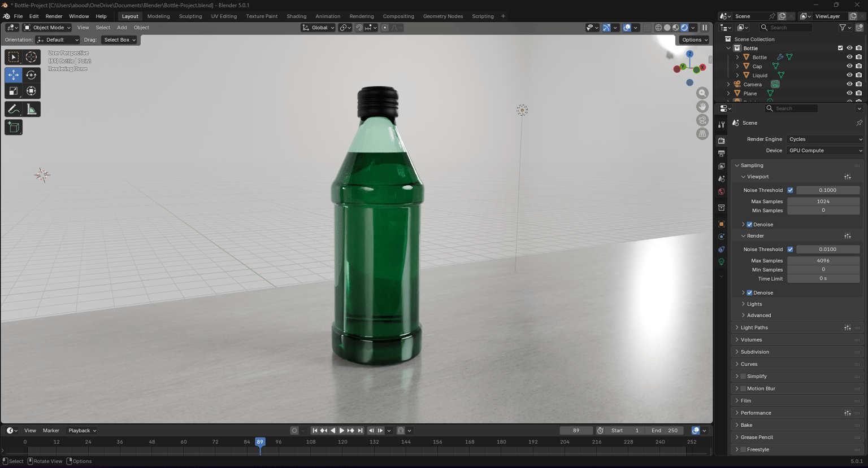Hide the Bottle object in viewport
The width and height of the screenshot is (868, 468).
(849, 57)
